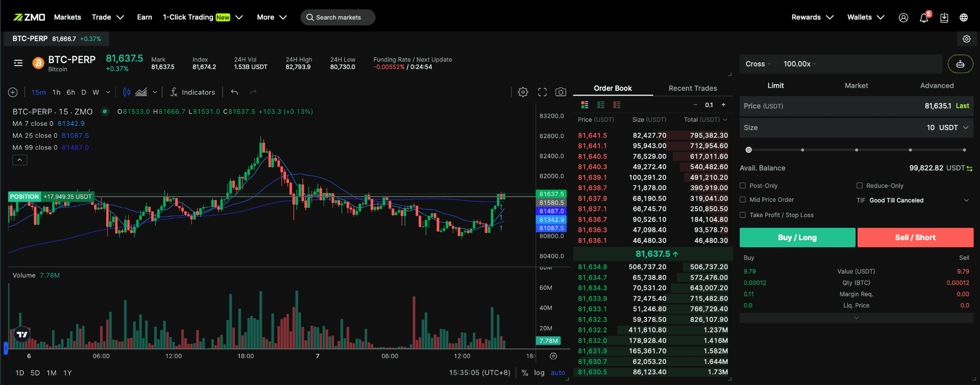Image resolution: width=980 pixels, height=385 pixels.
Task: Click the TradingView logo on chart
Action: point(22,334)
